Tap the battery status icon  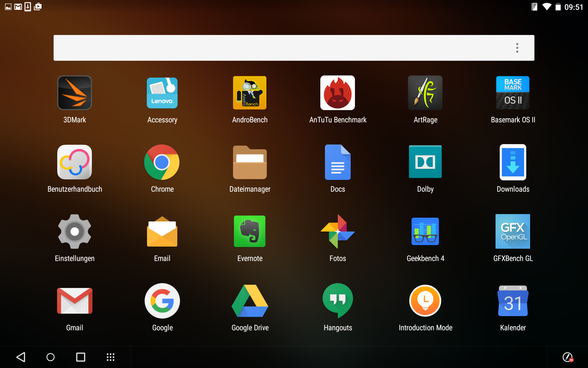click(x=558, y=7)
